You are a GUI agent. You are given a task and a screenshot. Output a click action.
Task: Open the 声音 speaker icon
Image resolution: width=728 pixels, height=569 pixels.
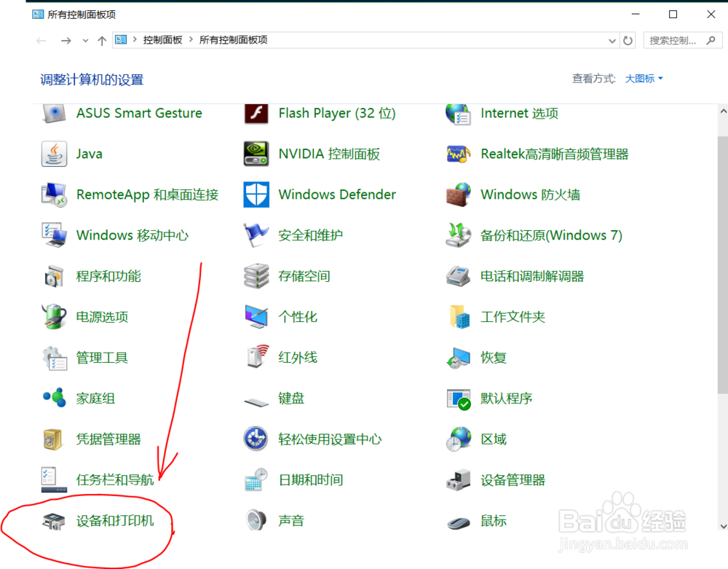[x=256, y=520]
